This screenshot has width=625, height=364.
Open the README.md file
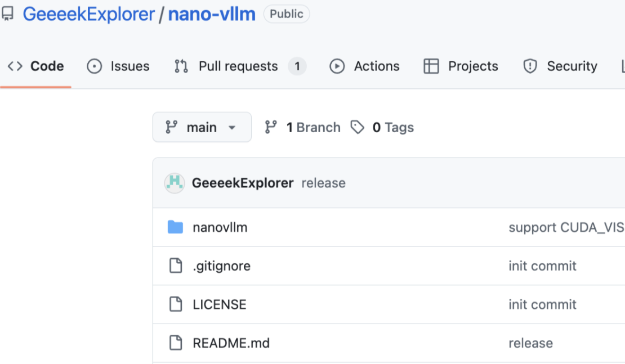click(231, 343)
